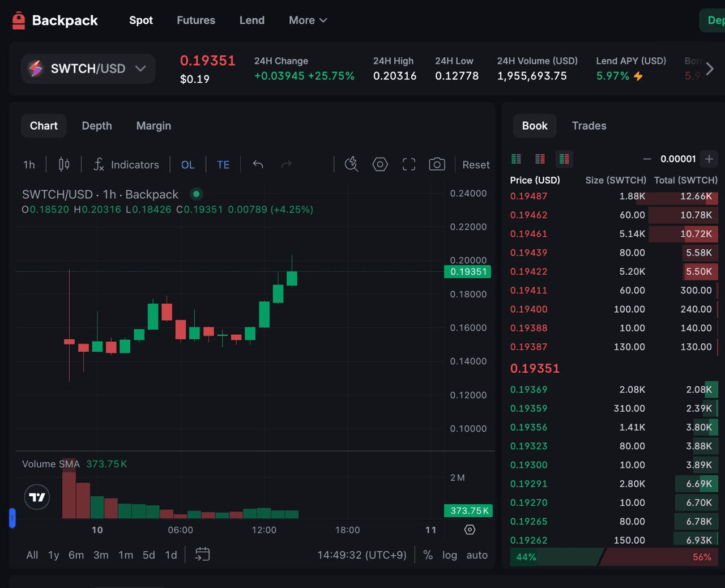Screen dimensions: 725x588
Task: Toggle auto scale mode
Action: click(x=477, y=555)
